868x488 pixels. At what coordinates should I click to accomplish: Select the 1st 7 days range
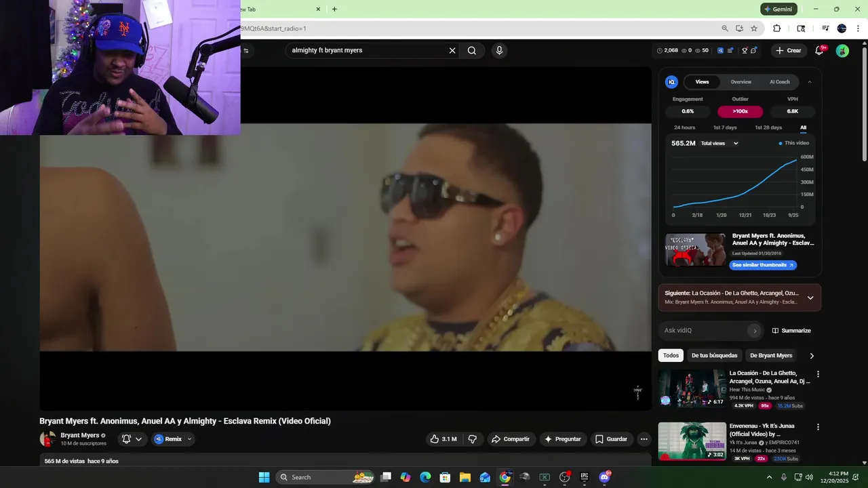pos(725,127)
